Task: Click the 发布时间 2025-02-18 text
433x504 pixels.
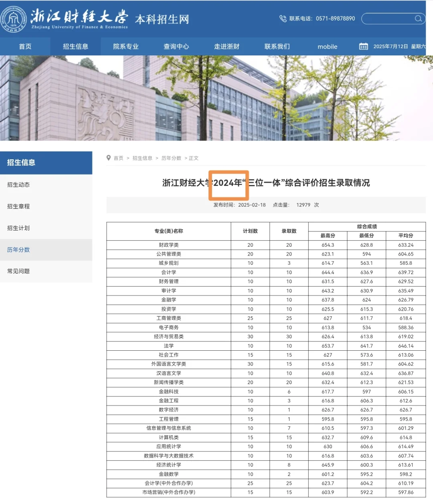Action: [x=239, y=205]
